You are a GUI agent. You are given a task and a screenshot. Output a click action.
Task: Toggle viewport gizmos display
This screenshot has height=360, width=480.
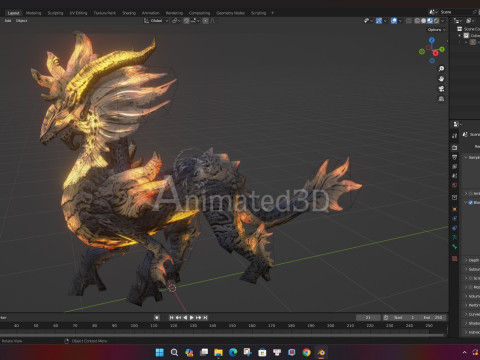pyautogui.click(x=379, y=21)
